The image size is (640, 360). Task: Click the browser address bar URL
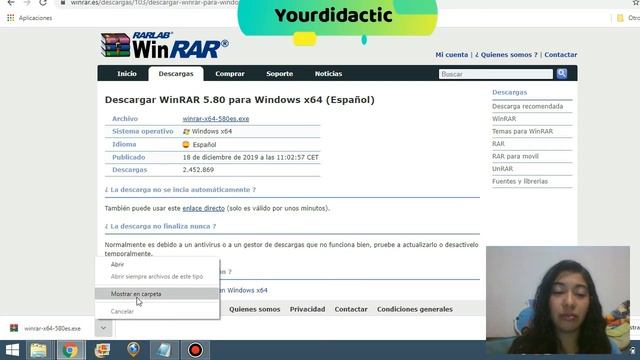click(x=154, y=3)
